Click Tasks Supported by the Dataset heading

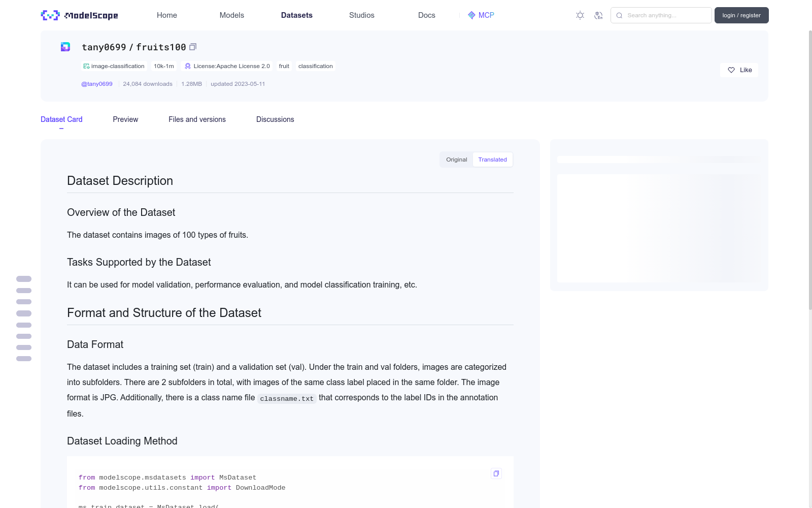139,262
